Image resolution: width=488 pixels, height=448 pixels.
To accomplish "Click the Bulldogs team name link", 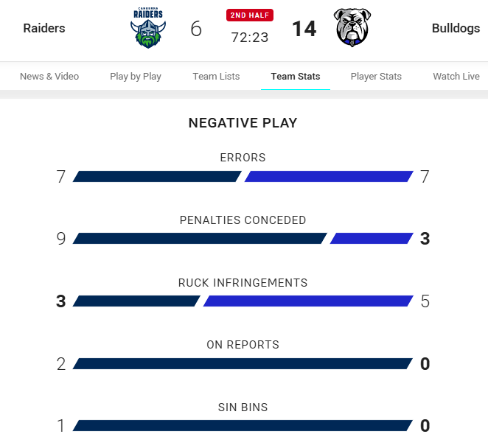I will pyautogui.click(x=456, y=28).
